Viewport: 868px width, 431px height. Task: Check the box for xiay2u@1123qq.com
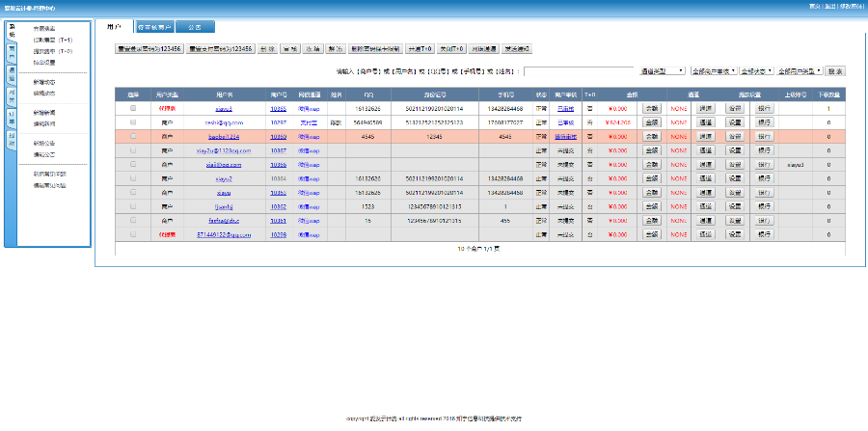pyautogui.click(x=133, y=150)
